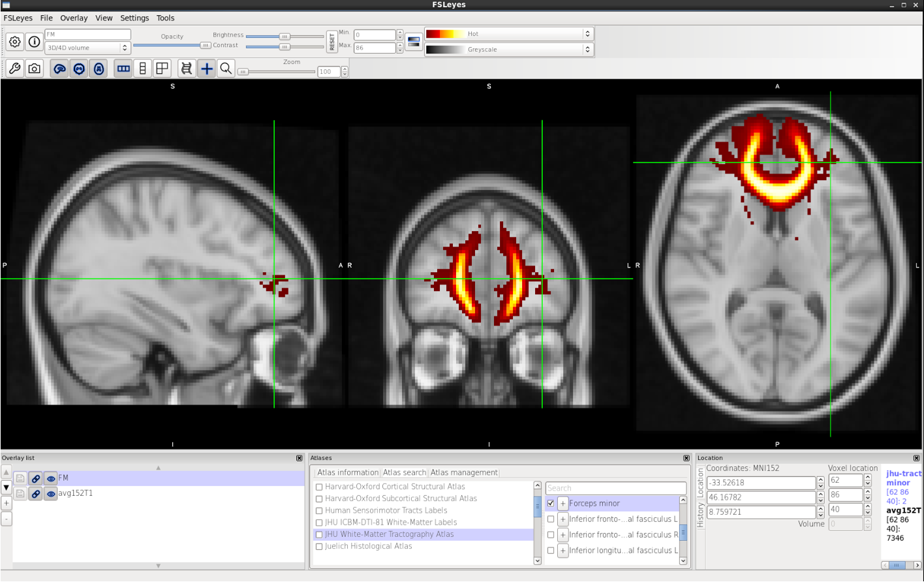The width and height of the screenshot is (924, 582).
Task: Reset zoom with magnifier icon
Action: pyautogui.click(x=226, y=68)
